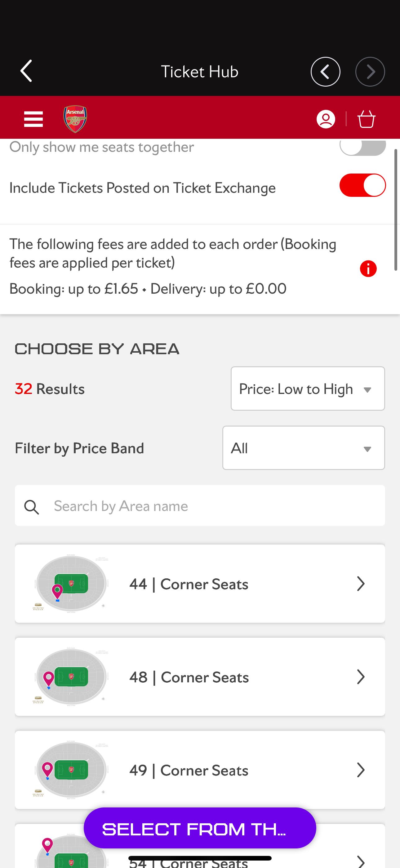
Task: Tap the red fees information icon
Action: 368,269
